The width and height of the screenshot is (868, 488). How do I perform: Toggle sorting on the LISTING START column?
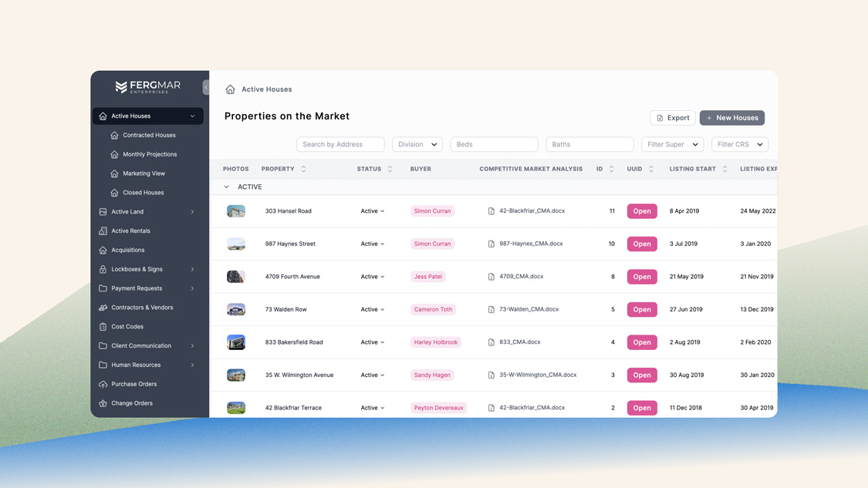tap(723, 169)
